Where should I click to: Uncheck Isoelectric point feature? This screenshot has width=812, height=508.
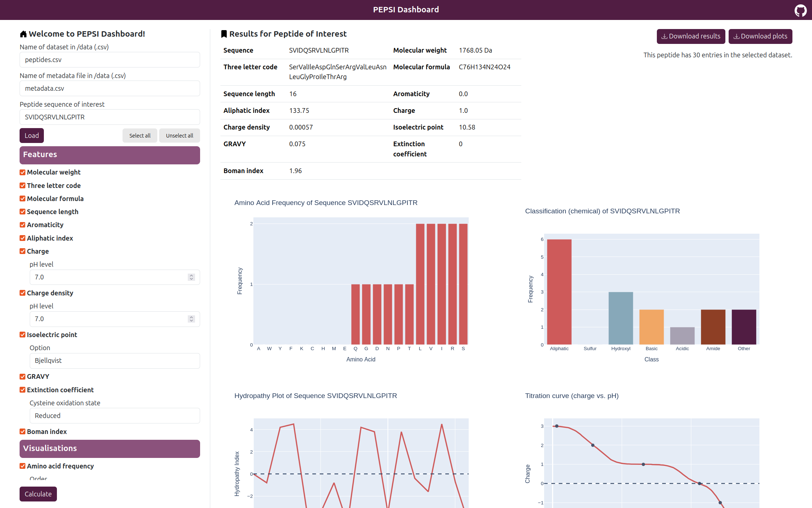coord(22,335)
